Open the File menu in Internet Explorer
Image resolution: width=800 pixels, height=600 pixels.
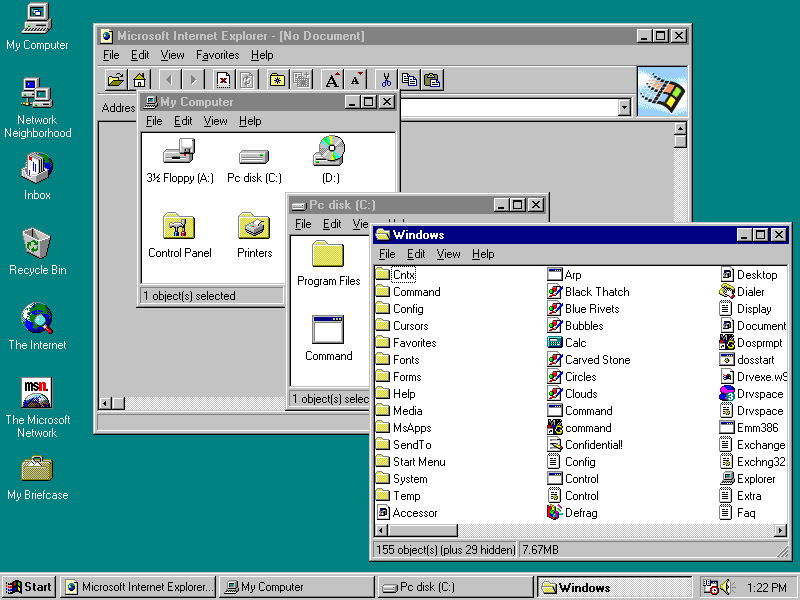tap(111, 55)
